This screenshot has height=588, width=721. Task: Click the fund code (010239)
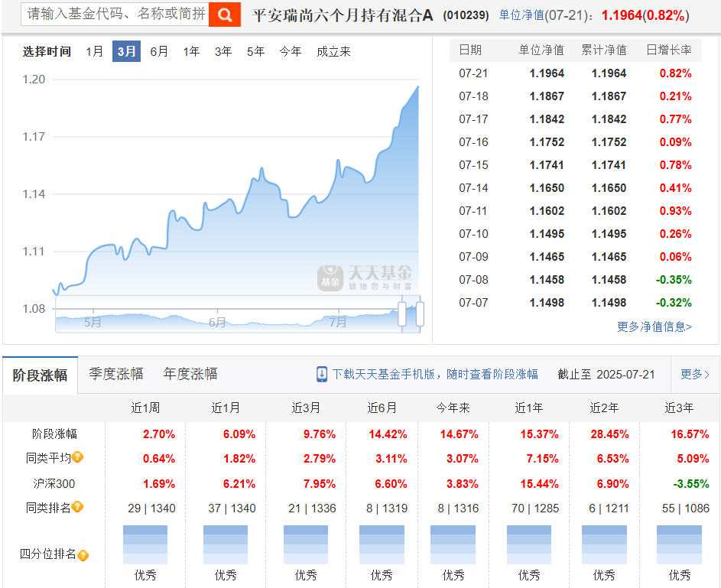pyautogui.click(x=466, y=15)
